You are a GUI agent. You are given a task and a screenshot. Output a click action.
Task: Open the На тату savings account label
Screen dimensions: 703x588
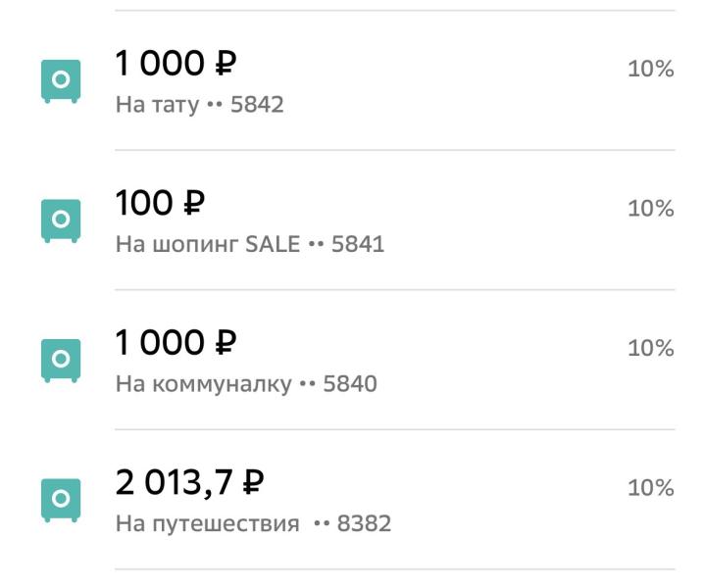(x=157, y=105)
